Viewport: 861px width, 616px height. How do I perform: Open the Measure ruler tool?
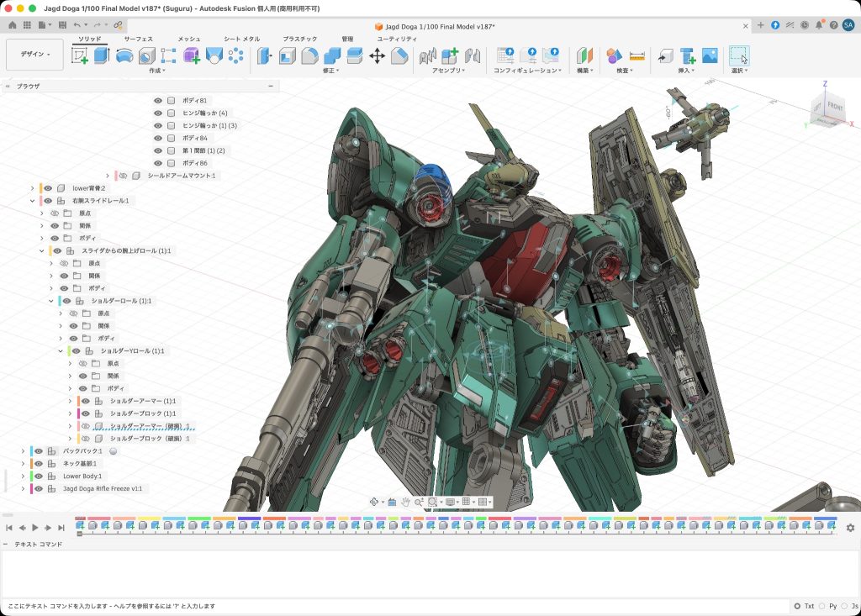click(x=637, y=55)
